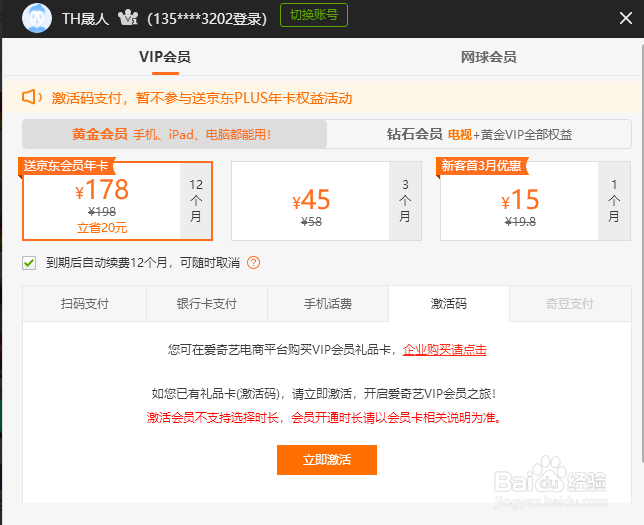Open the 激活码 payment tab
This screenshot has width=644, height=525.
point(449,304)
